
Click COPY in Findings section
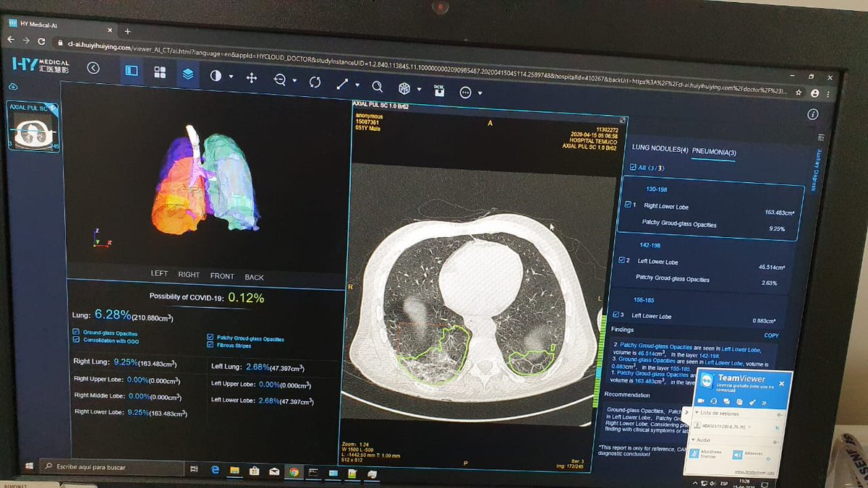(x=771, y=335)
